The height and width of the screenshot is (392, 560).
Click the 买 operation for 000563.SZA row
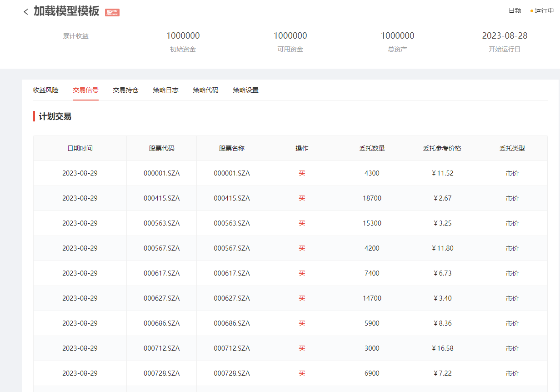click(x=302, y=223)
